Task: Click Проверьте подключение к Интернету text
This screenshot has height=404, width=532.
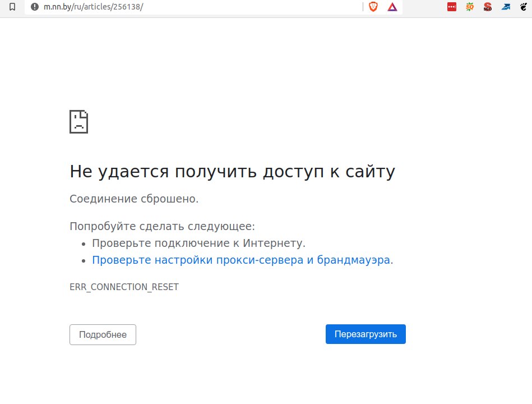Action: pos(199,243)
